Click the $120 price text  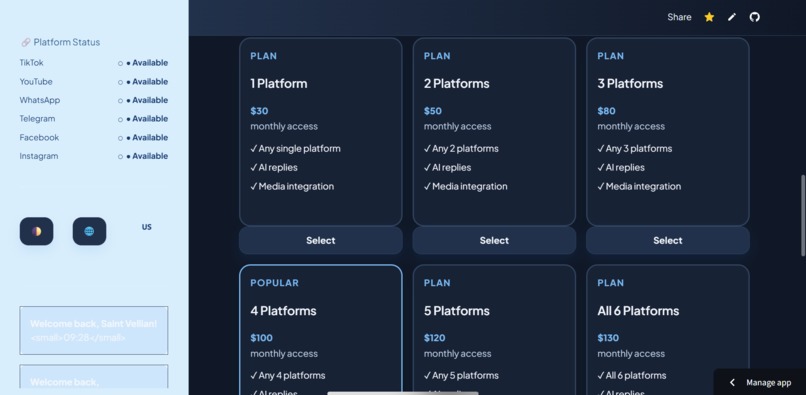434,338
